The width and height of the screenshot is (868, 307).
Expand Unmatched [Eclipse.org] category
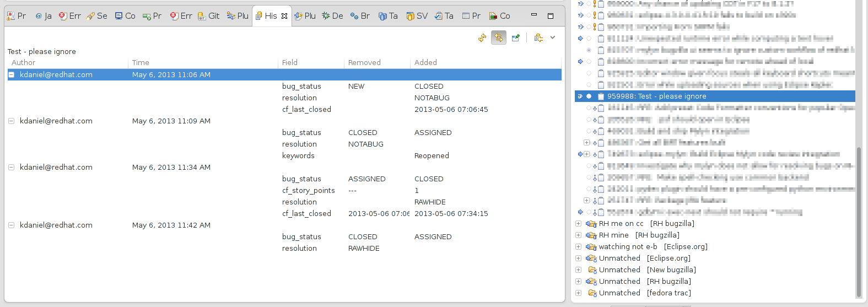click(x=578, y=258)
